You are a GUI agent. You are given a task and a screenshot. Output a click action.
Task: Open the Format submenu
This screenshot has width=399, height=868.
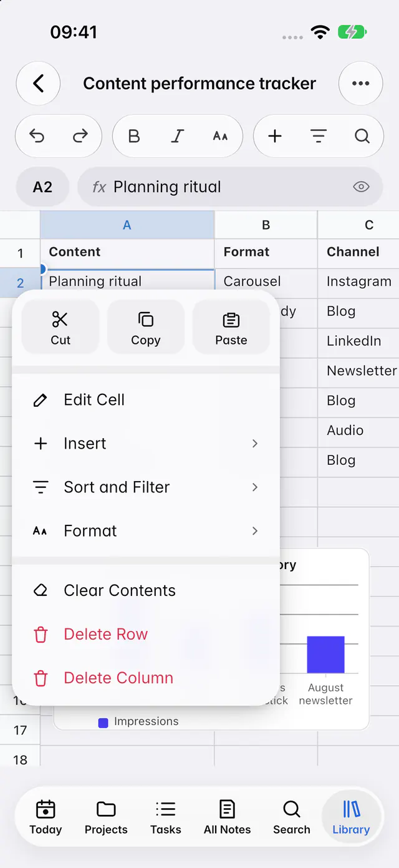click(146, 531)
